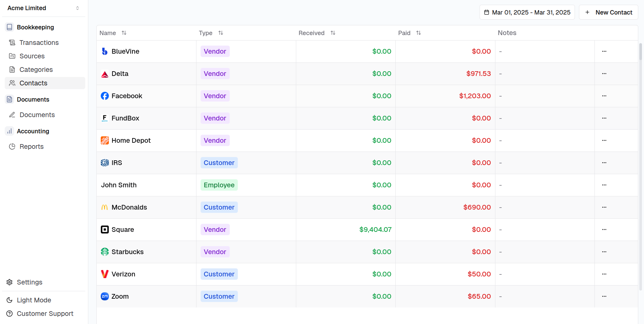Click the $690.00 paid amount for McDonalds

click(477, 207)
